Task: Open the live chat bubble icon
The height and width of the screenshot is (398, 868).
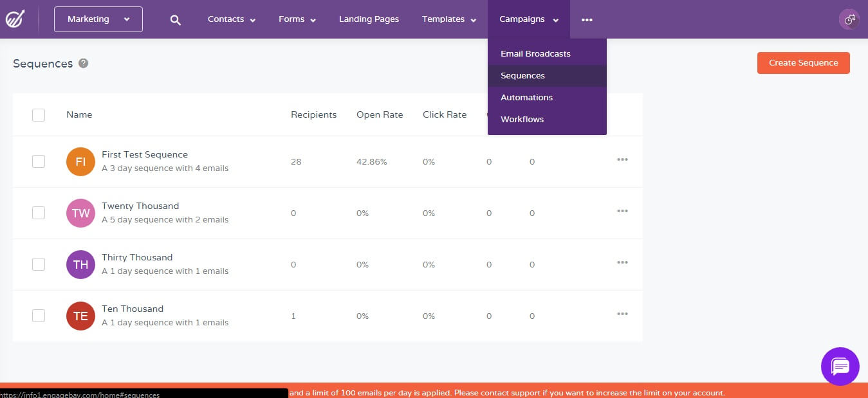Action: point(840,366)
